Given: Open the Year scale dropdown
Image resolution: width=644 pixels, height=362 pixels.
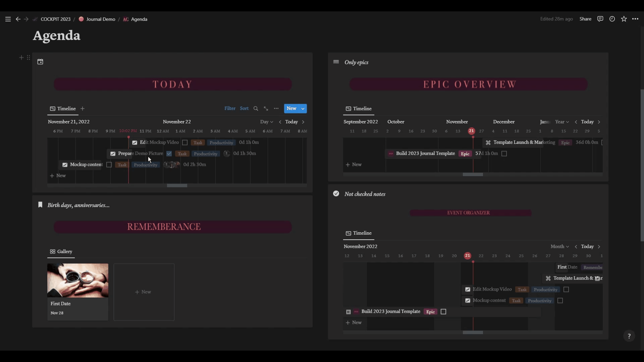Looking at the screenshot, I should pyautogui.click(x=562, y=122).
